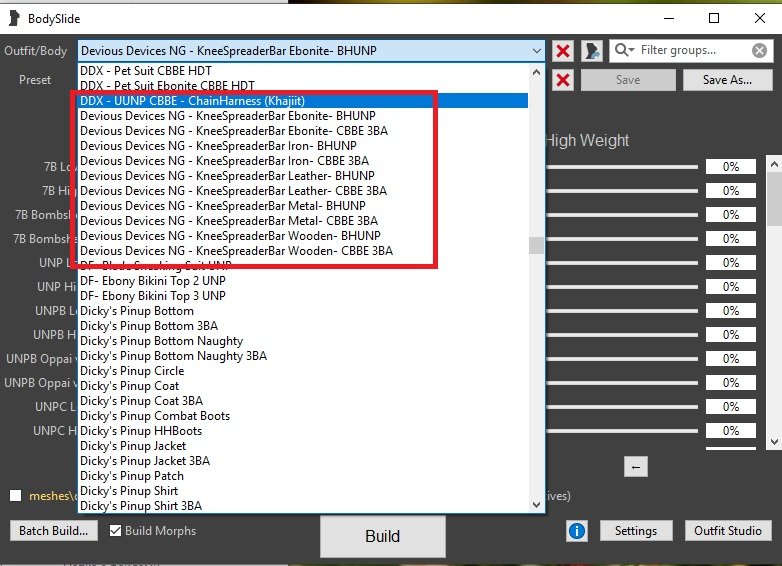Open the blue info about icon
The width and height of the screenshot is (782, 566).
point(576,531)
